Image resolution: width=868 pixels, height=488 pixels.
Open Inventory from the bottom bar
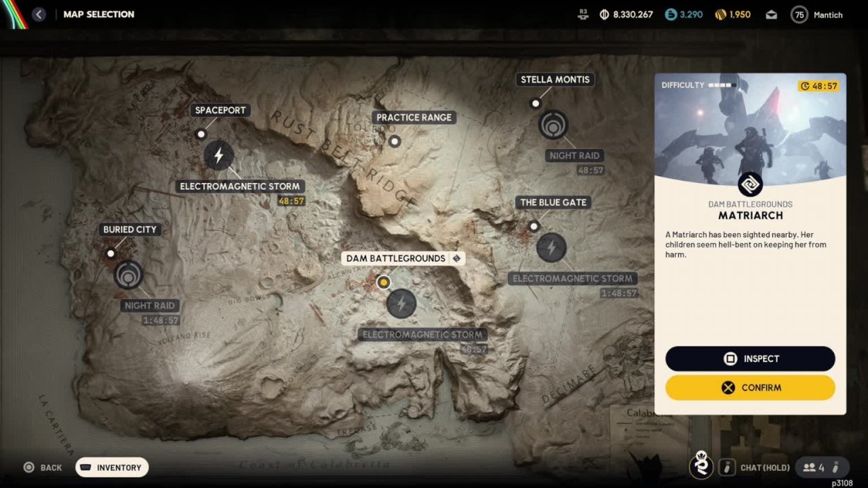pyautogui.click(x=112, y=468)
